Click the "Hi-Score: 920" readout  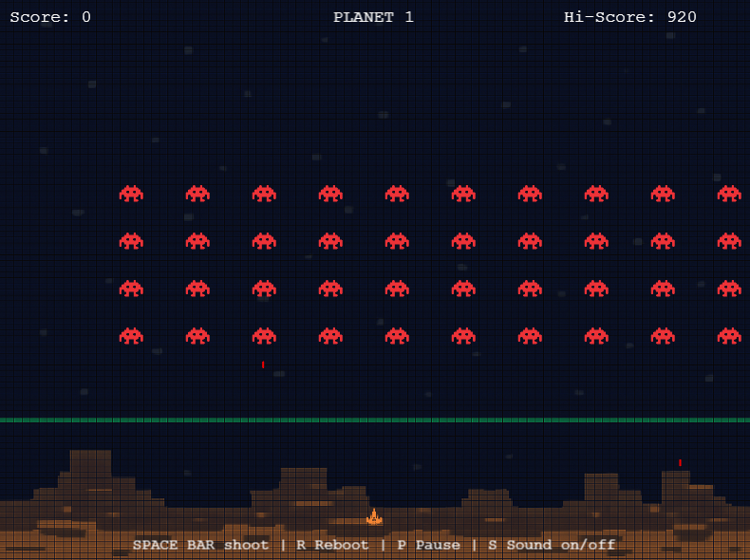[630, 17]
